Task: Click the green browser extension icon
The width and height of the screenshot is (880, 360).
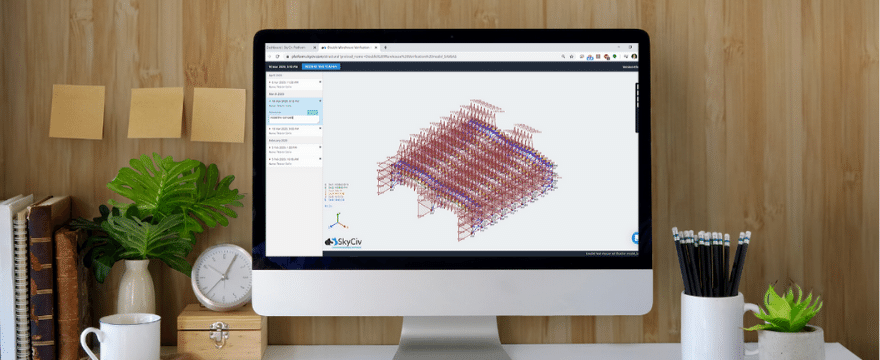Action: tap(615, 57)
